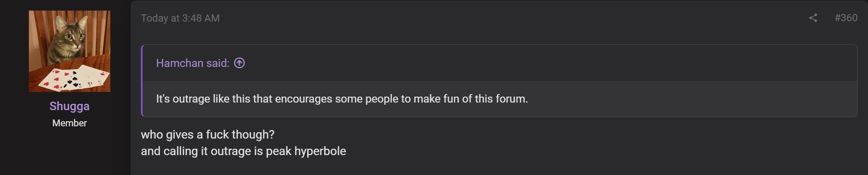Select the quote block header bar
This screenshot has width=868, height=175.
[500, 63]
